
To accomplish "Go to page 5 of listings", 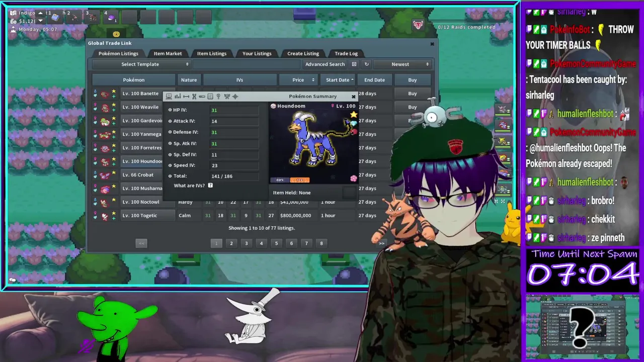I will coord(276,243).
